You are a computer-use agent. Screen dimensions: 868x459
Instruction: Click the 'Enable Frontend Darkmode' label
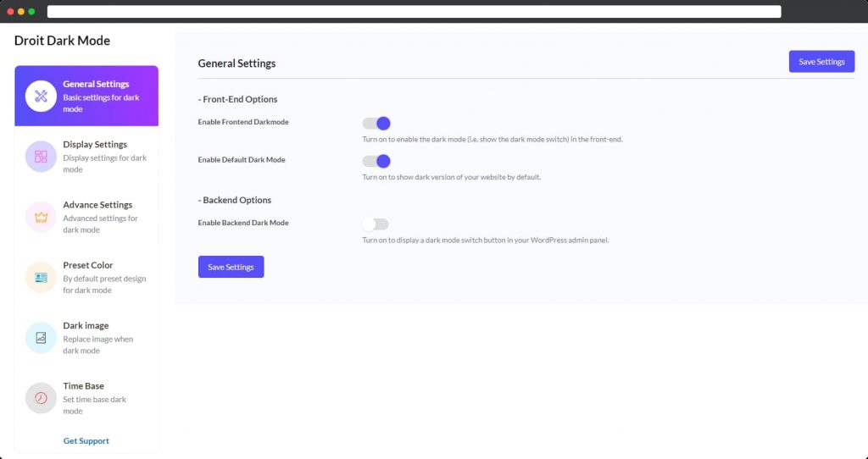(x=243, y=122)
